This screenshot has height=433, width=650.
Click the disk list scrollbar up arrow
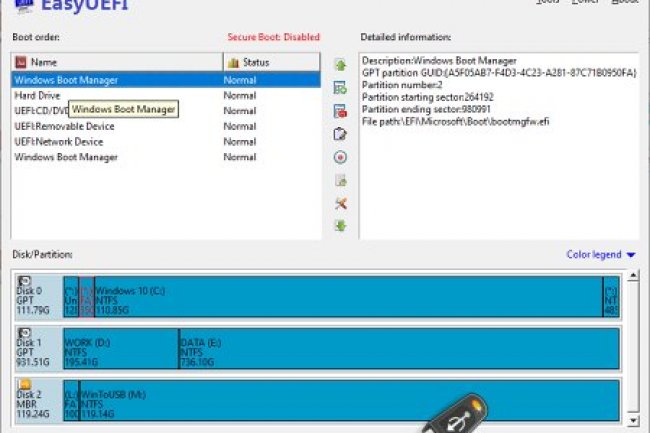(x=633, y=276)
